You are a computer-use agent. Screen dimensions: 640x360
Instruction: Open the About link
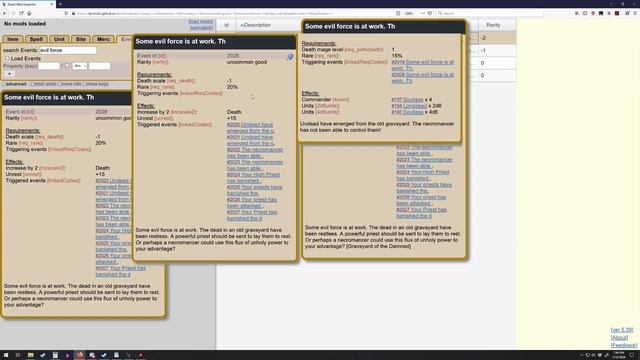point(620,338)
